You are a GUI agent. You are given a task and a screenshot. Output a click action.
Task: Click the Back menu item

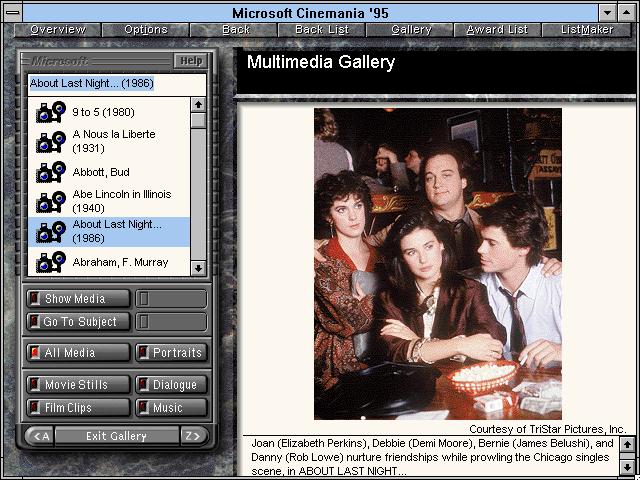coord(236,30)
